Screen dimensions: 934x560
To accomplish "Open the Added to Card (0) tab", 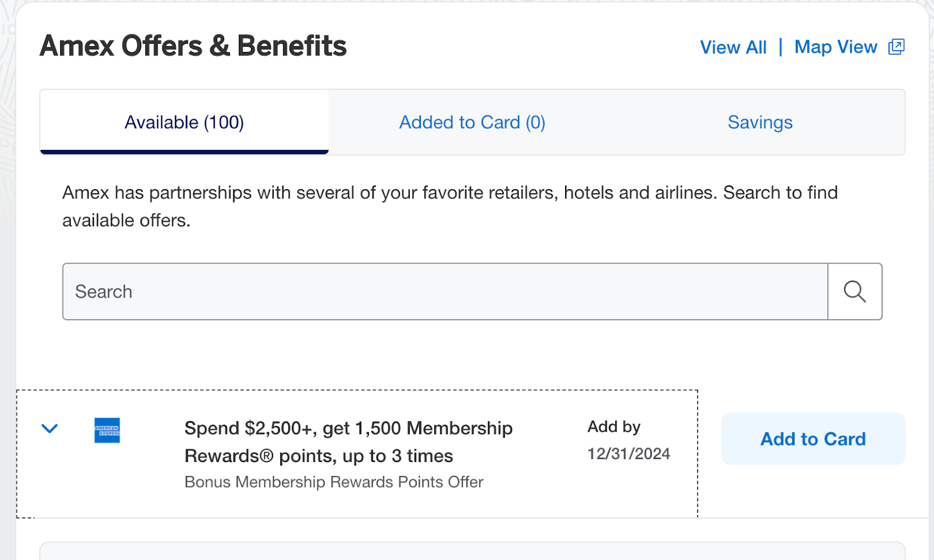I will [x=472, y=123].
